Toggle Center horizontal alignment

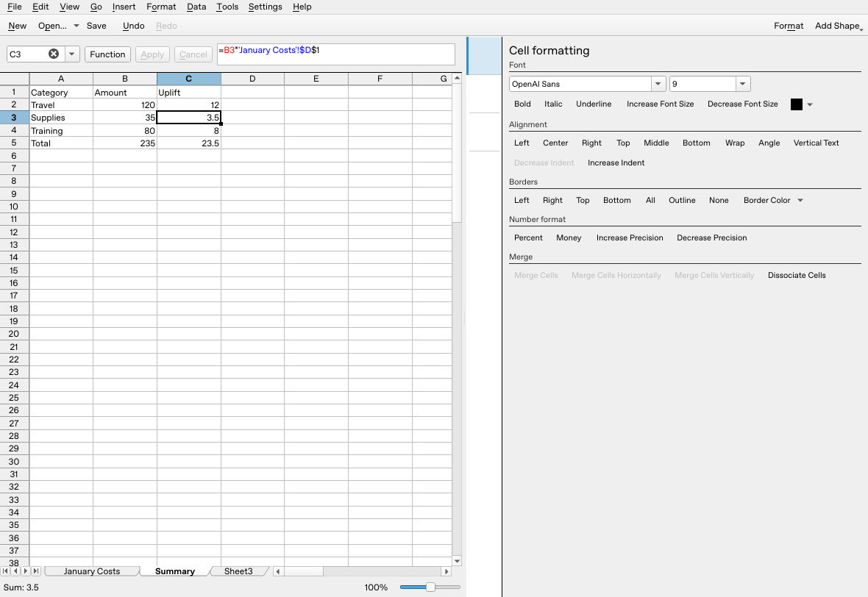tap(555, 143)
